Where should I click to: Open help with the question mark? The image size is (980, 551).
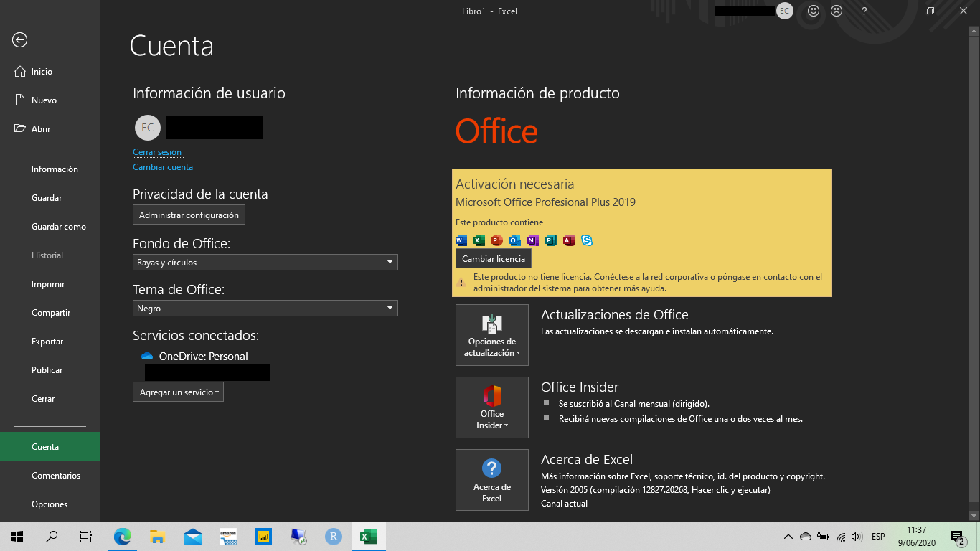click(x=864, y=11)
